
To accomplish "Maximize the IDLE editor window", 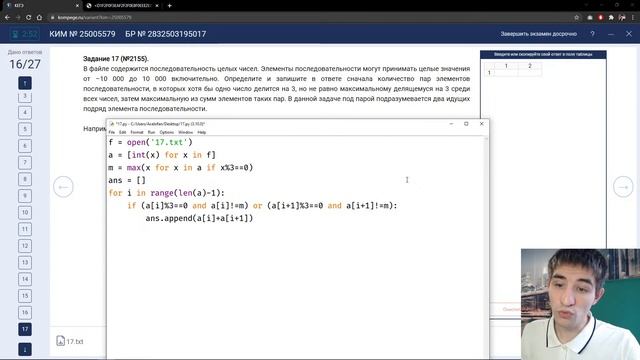I will tap(466, 124).
